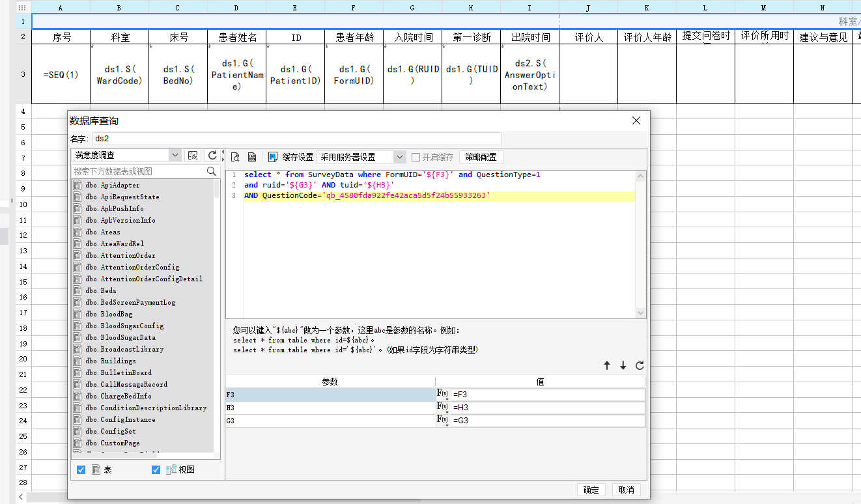Move parameter down with the down arrow

pyautogui.click(x=623, y=366)
